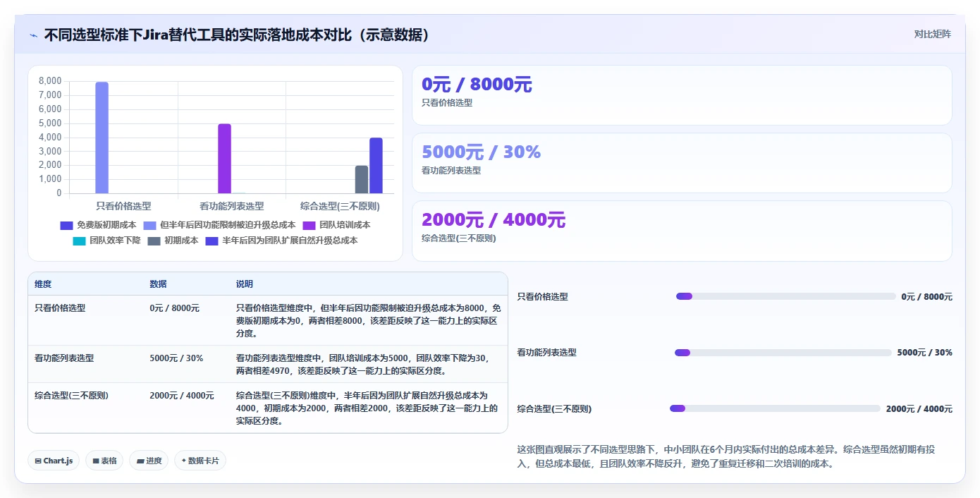Click the icon inside Chart.js chip
The height and width of the screenshot is (498, 980).
pyautogui.click(x=37, y=461)
